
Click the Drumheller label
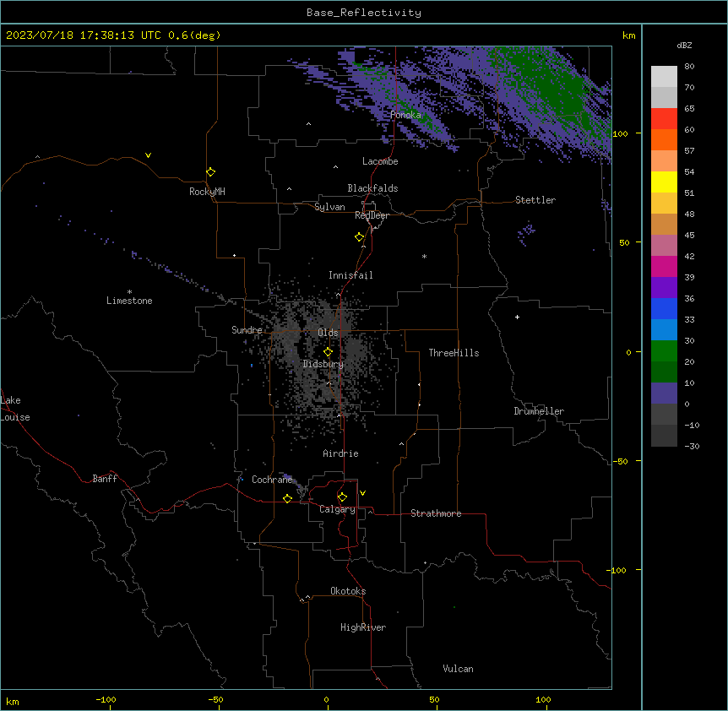coord(539,411)
